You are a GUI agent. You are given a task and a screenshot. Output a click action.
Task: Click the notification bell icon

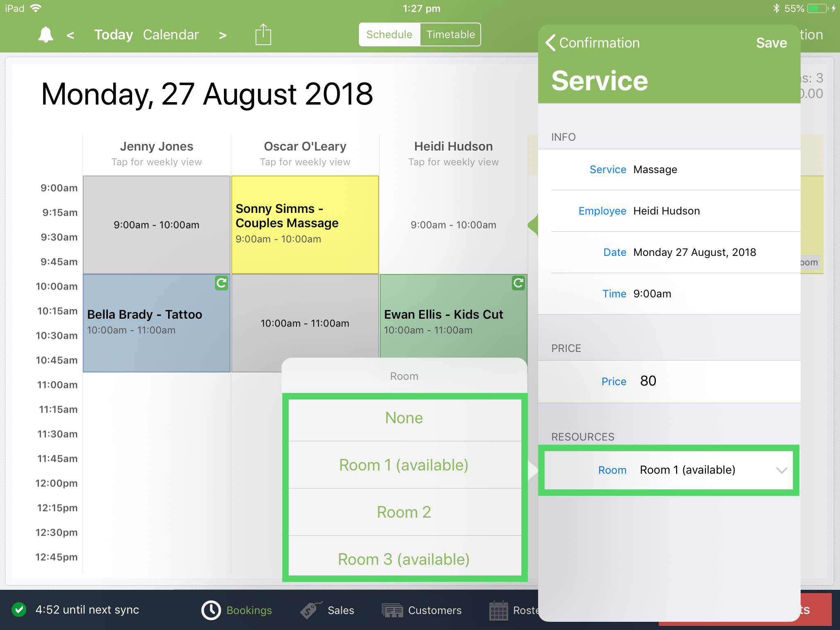[44, 34]
